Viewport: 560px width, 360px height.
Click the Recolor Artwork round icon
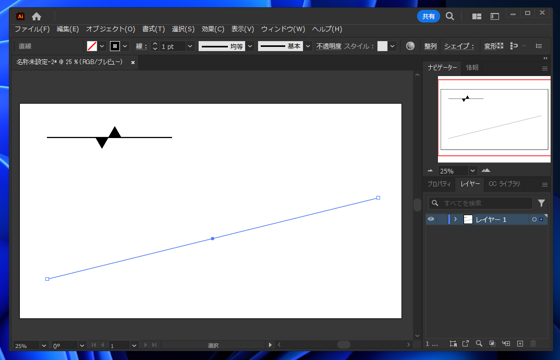[x=410, y=46]
